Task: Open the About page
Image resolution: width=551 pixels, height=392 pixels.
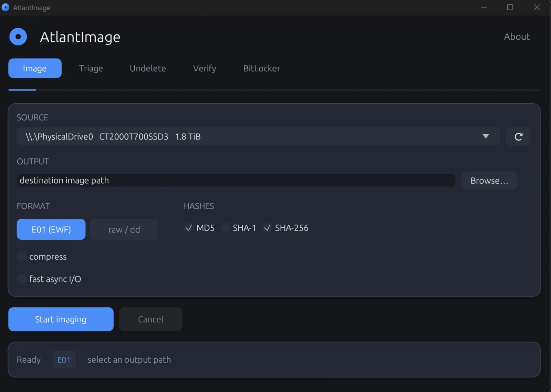Action: pos(517,37)
